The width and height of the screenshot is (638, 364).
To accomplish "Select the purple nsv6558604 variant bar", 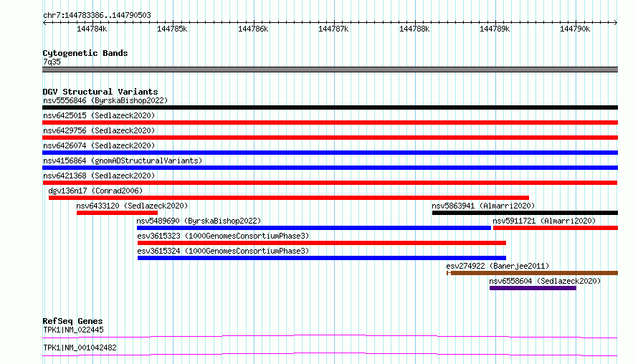I will coord(533,288).
